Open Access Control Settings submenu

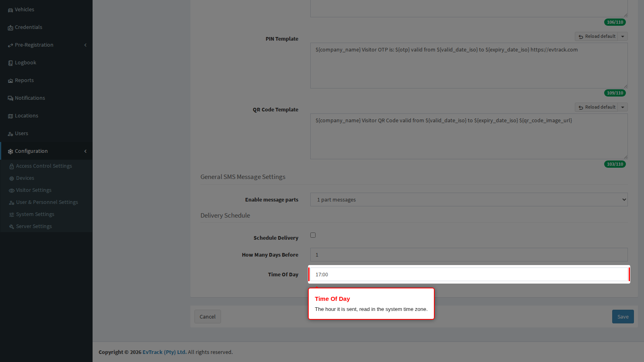click(x=46, y=166)
